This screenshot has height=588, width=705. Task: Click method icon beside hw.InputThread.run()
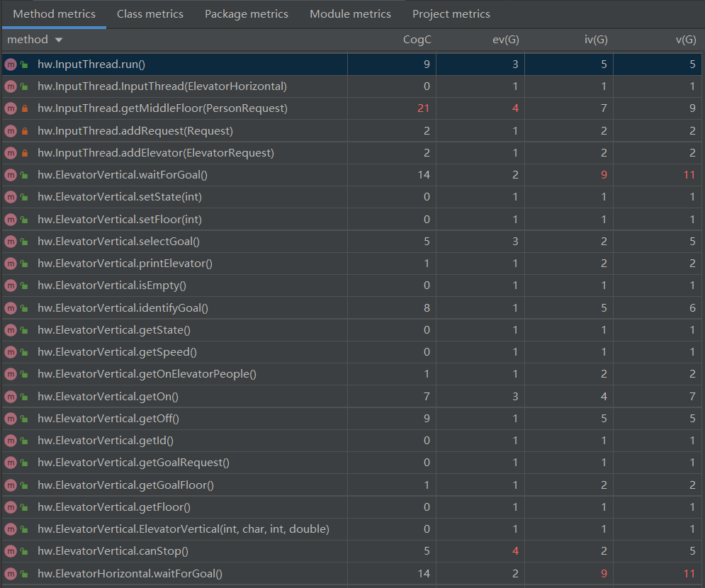[x=10, y=64]
